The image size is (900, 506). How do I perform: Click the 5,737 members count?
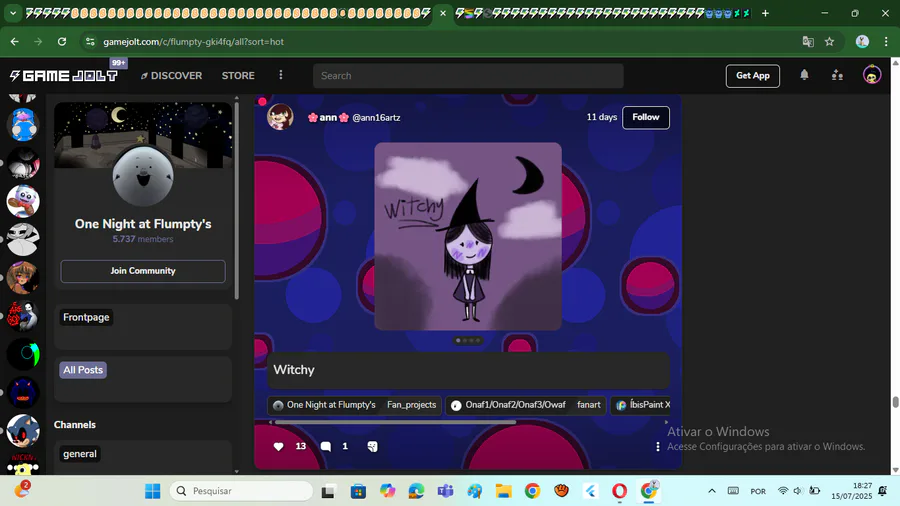[x=143, y=239]
